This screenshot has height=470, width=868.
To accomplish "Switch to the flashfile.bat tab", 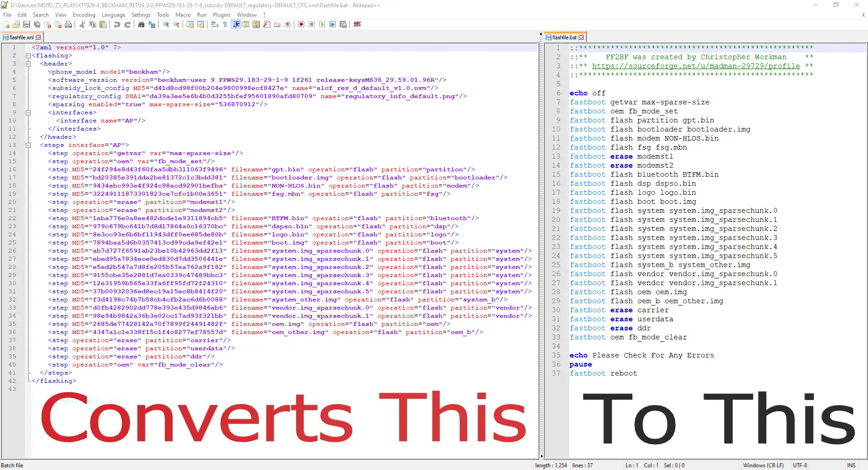I will click(x=564, y=38).
